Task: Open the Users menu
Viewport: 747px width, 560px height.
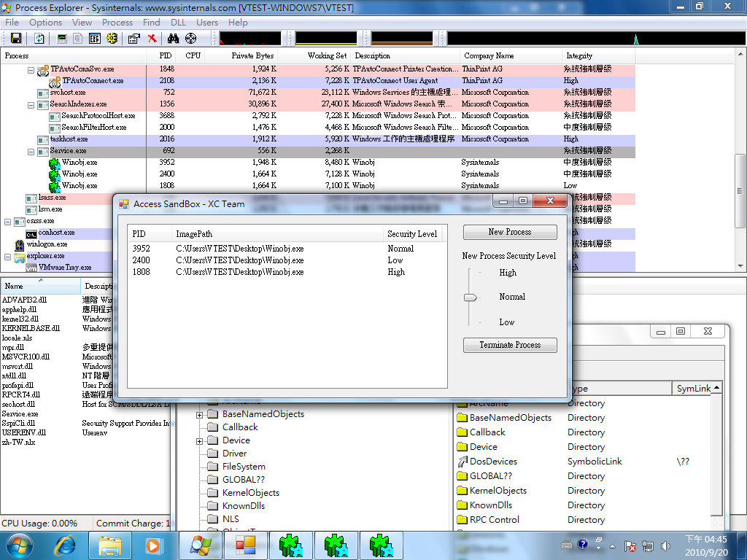Action: point(206,23)
